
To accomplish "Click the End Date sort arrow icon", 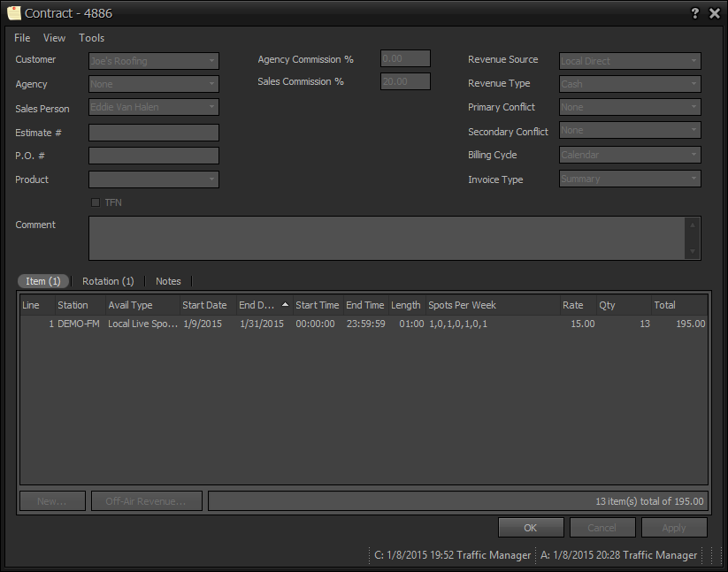I will tap(285, 304).
